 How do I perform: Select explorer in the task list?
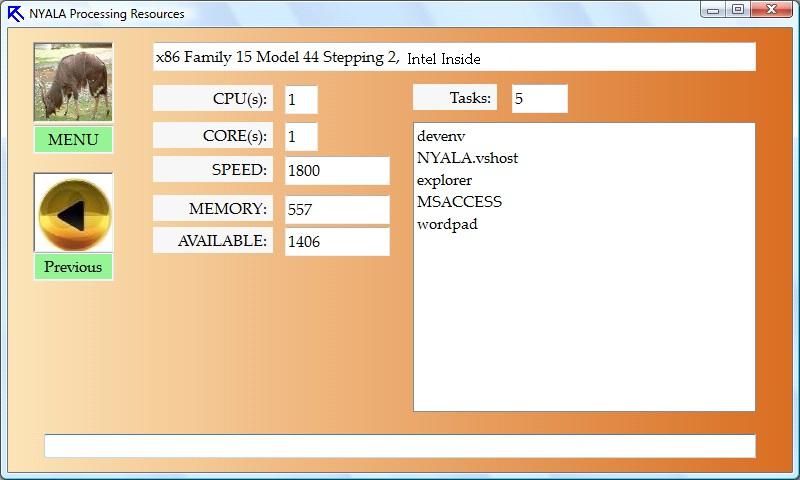[x=444, y=180]
